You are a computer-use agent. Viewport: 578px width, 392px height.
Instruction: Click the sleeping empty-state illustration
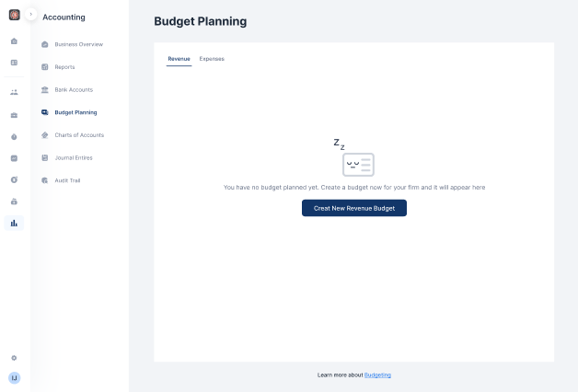(354, 159)
